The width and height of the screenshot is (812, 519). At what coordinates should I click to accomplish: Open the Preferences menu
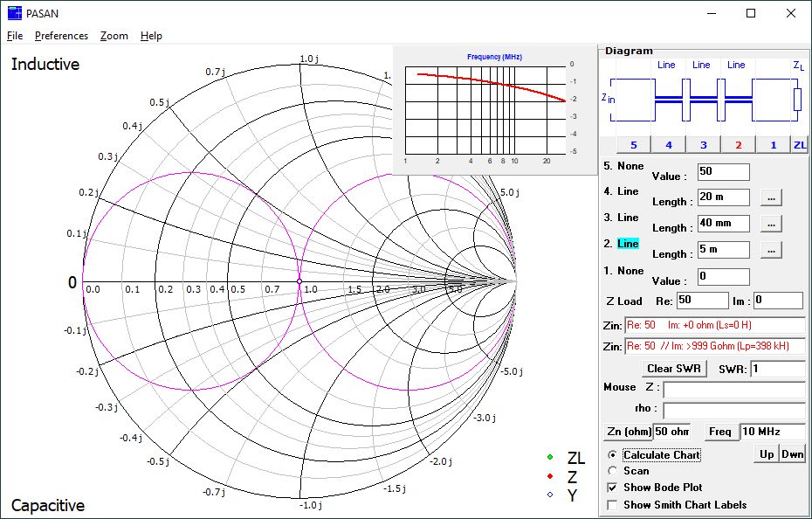[x=61, y=36]
